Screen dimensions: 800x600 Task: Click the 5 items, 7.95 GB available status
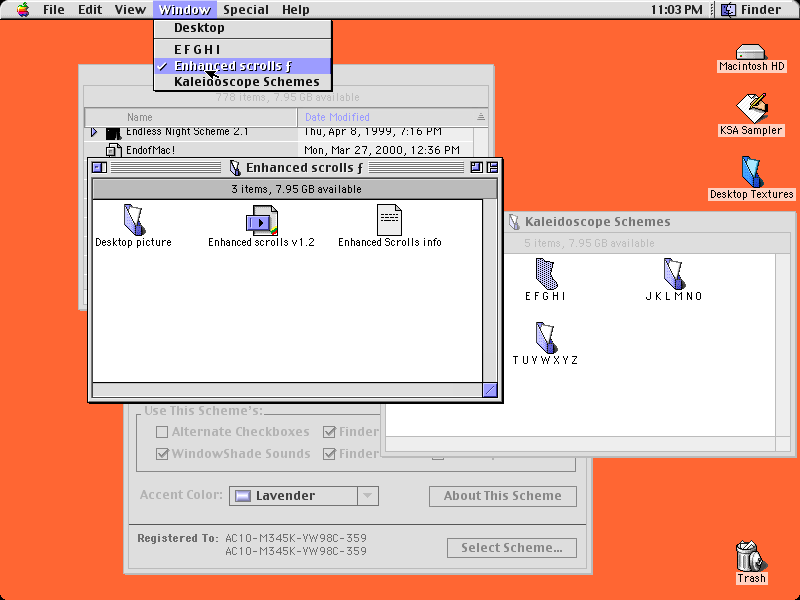coord(589,243)
